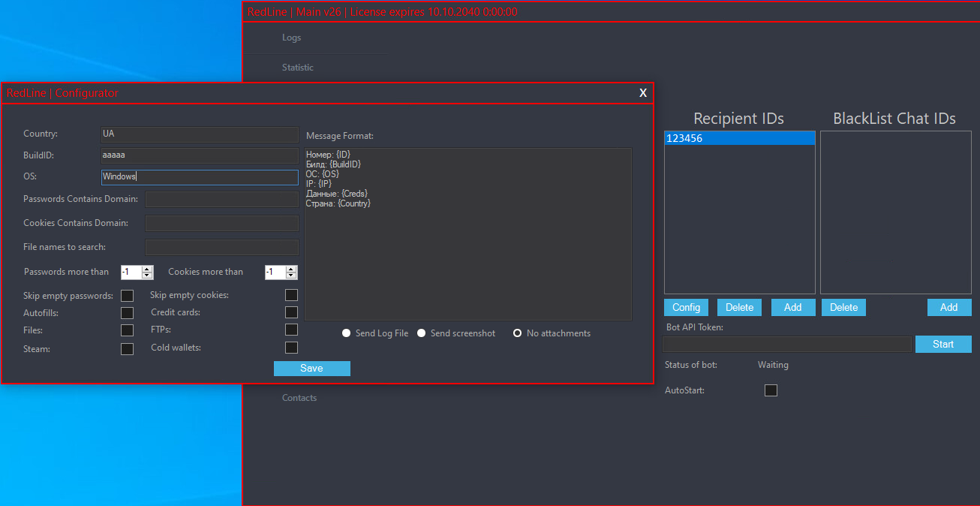Toggle the Skip empty passwords checkbox

click(x=128, y=296)
